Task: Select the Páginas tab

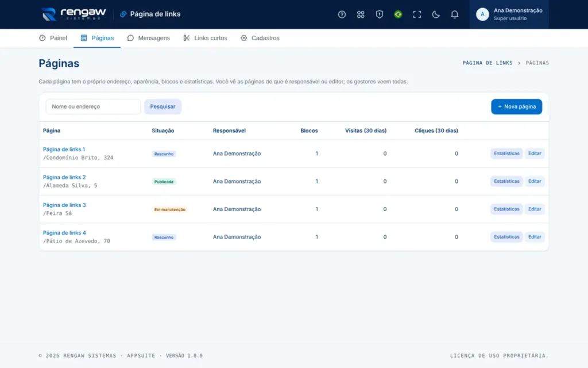Action: point(97,38)
